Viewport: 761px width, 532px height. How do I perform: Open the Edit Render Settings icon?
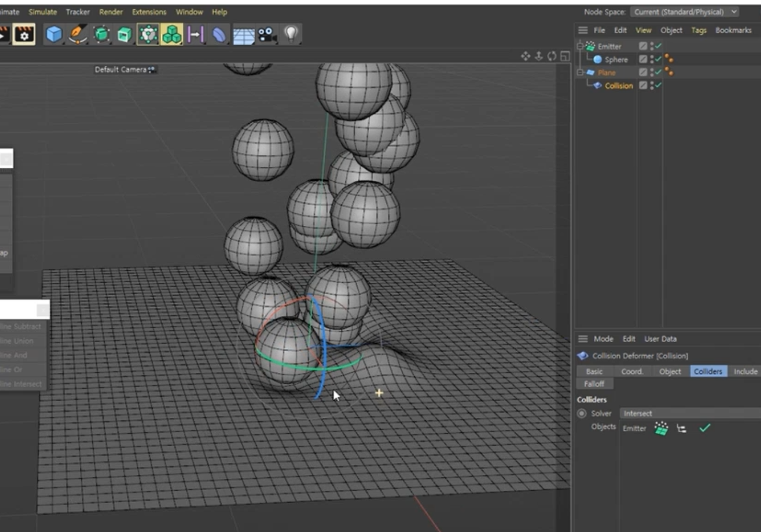(x=24, y=35)
